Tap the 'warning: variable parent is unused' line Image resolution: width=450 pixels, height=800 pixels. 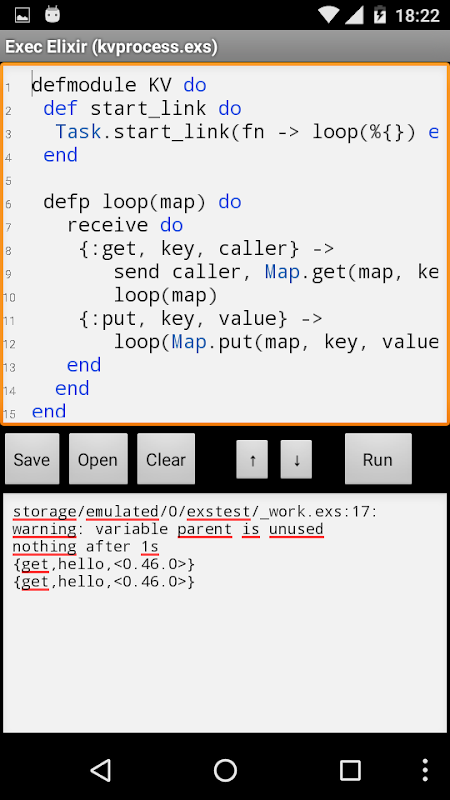coord(168,530)
